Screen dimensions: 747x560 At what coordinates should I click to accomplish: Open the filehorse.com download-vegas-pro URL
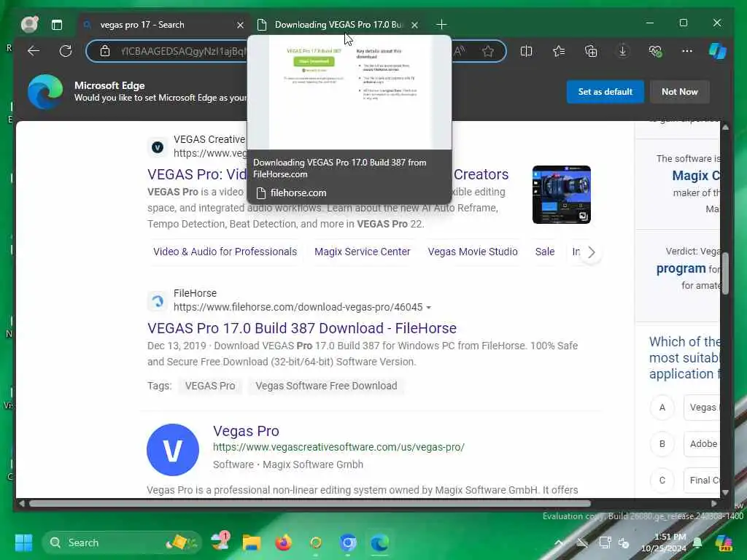(x=298, y=307)
